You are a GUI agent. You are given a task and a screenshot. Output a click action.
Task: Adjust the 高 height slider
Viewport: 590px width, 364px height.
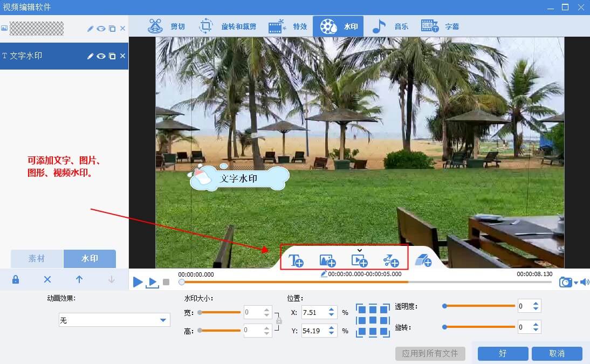(x=219, y=331)
